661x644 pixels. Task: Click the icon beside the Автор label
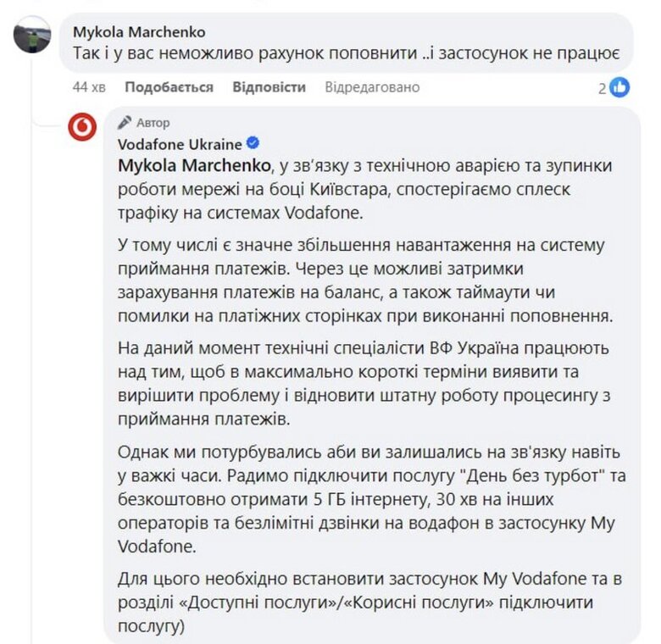(x=125, y=122)
